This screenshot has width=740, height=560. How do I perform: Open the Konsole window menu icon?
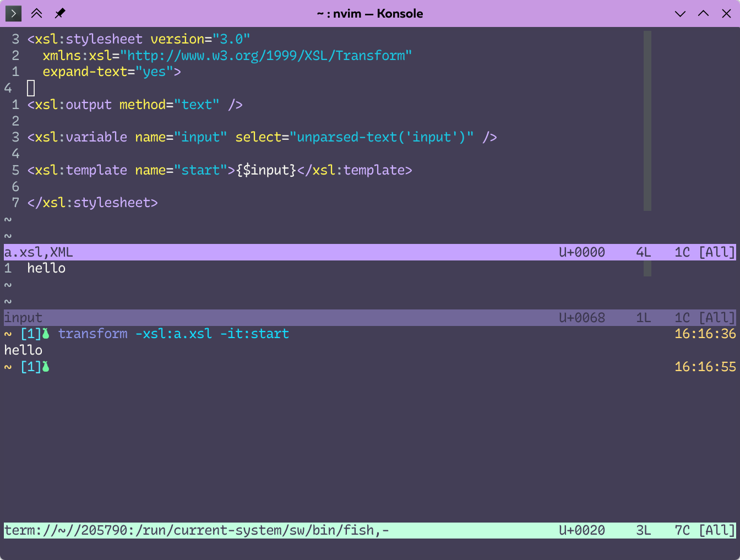tap(13, 13)
